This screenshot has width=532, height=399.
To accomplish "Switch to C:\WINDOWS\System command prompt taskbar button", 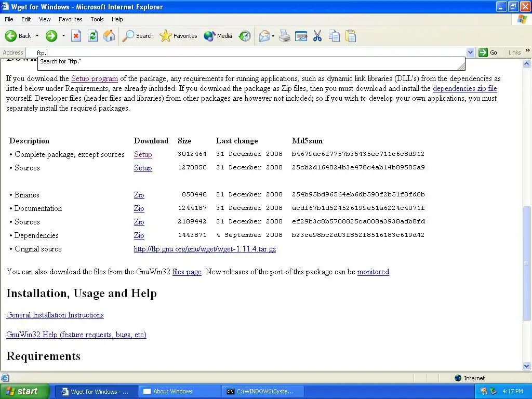I will coord(263,391).
